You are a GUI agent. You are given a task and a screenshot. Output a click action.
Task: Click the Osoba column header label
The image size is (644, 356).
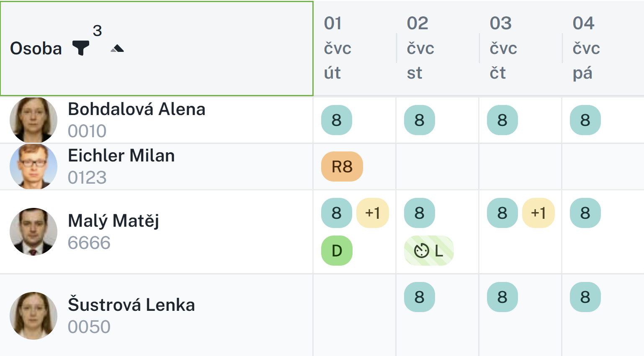[x=36, y=49]
